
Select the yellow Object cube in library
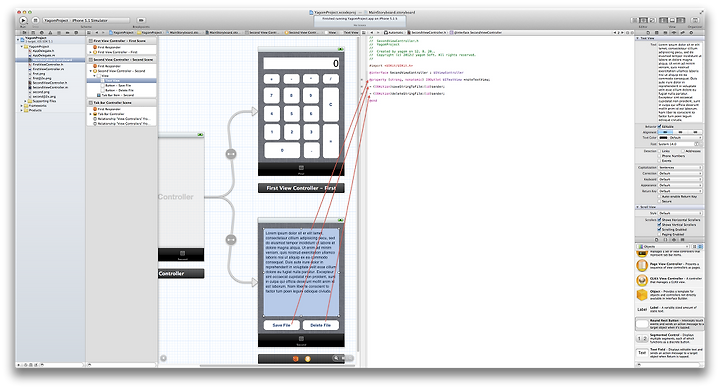click(641, 294)
